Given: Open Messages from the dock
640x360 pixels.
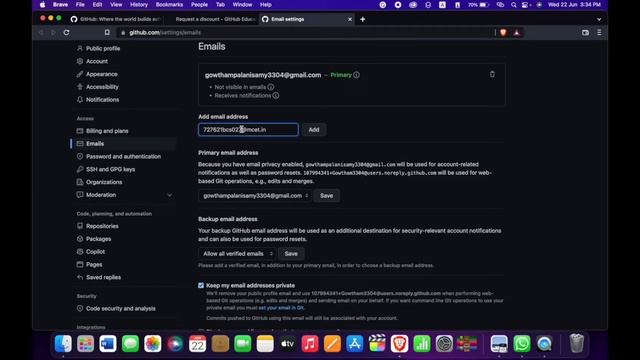Looking at the screenshot, I should (130, 344).
